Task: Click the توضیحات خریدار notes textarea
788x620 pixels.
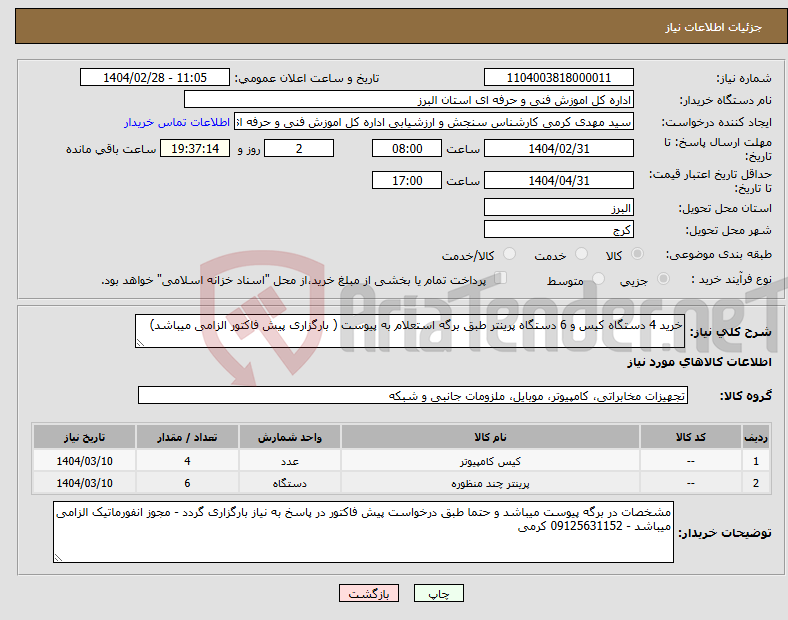Action: (363, 532)
